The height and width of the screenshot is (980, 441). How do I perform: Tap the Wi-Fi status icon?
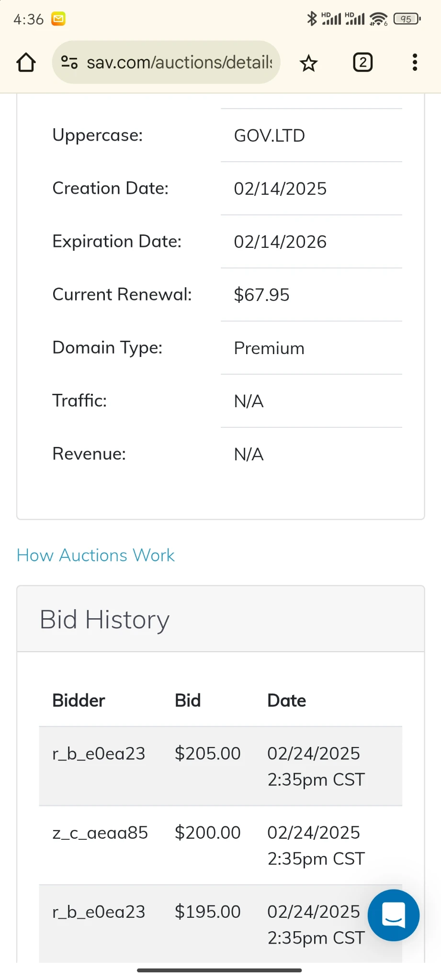pos(378,19)
